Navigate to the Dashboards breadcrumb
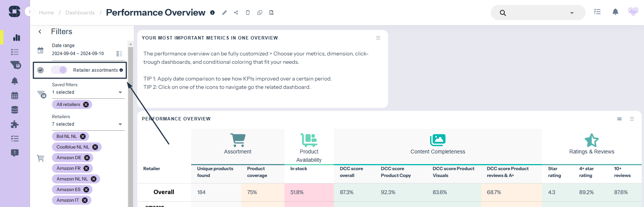The image size is (644, 207). (80, 13)
